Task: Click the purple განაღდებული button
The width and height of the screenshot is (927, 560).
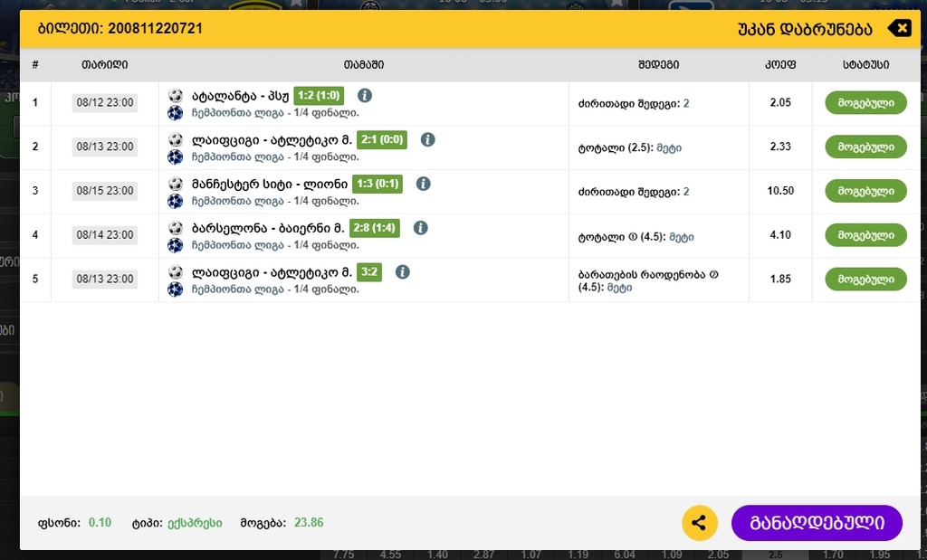Action: tap(817, 523)
